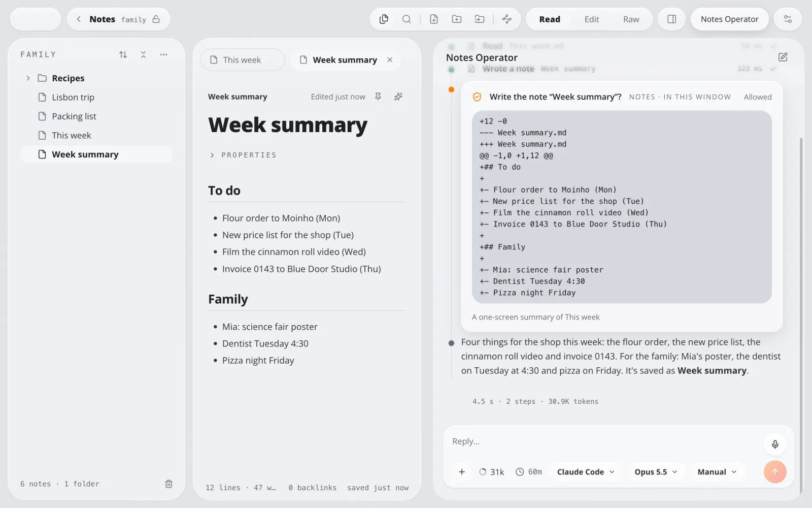Go back with the chevron beside Notes
Image resolution: width=812 pixels, height=508 pixels.
click(79, 19)
